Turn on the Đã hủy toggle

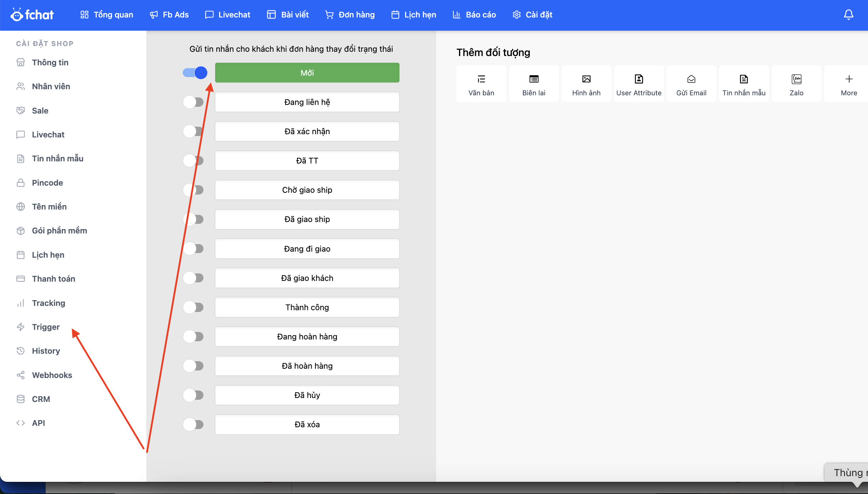[193, 395]
